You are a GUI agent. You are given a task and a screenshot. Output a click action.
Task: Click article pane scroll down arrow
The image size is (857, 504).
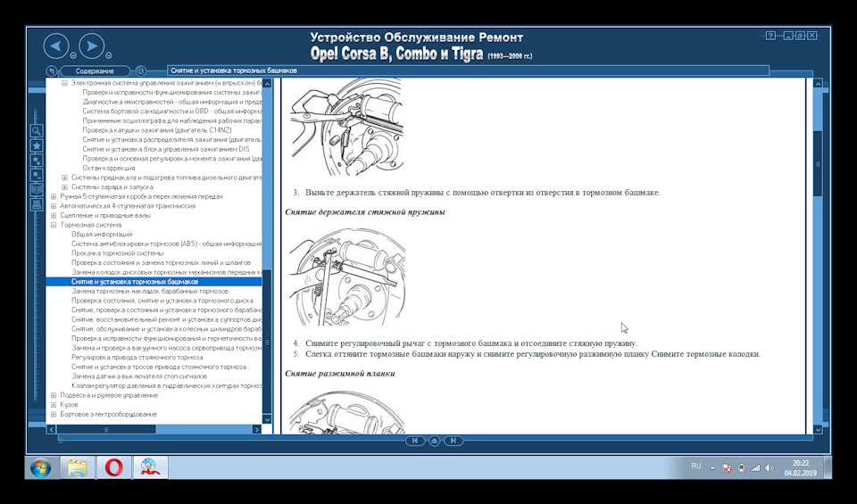coord(818,430)
